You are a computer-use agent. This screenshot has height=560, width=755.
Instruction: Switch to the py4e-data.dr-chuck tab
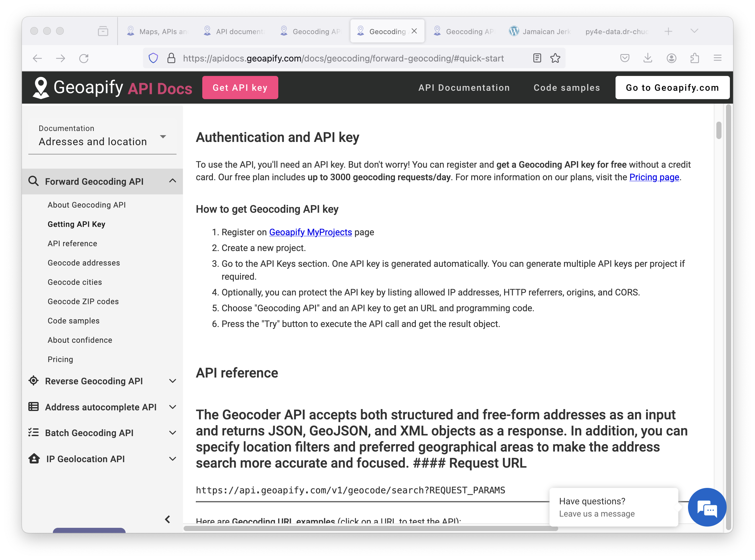616,32
